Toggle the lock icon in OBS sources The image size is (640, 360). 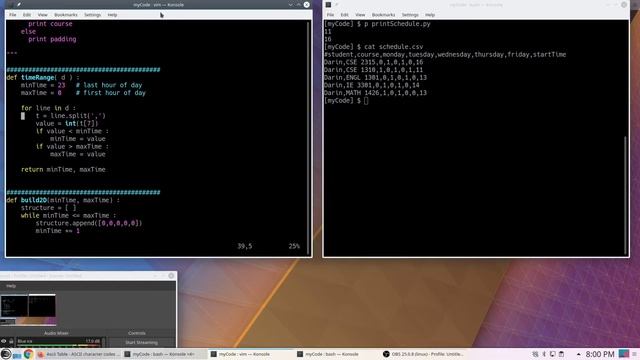tap(11, 341)
